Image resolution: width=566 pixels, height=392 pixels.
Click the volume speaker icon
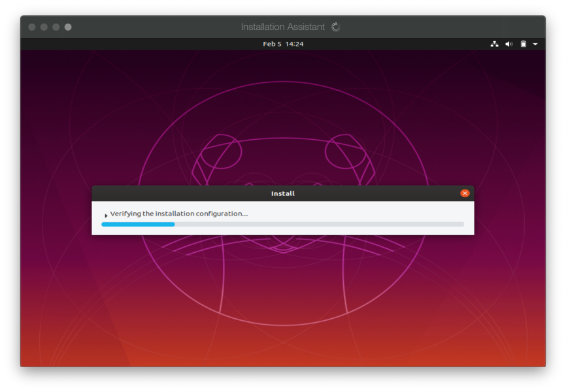click(509, 44)
